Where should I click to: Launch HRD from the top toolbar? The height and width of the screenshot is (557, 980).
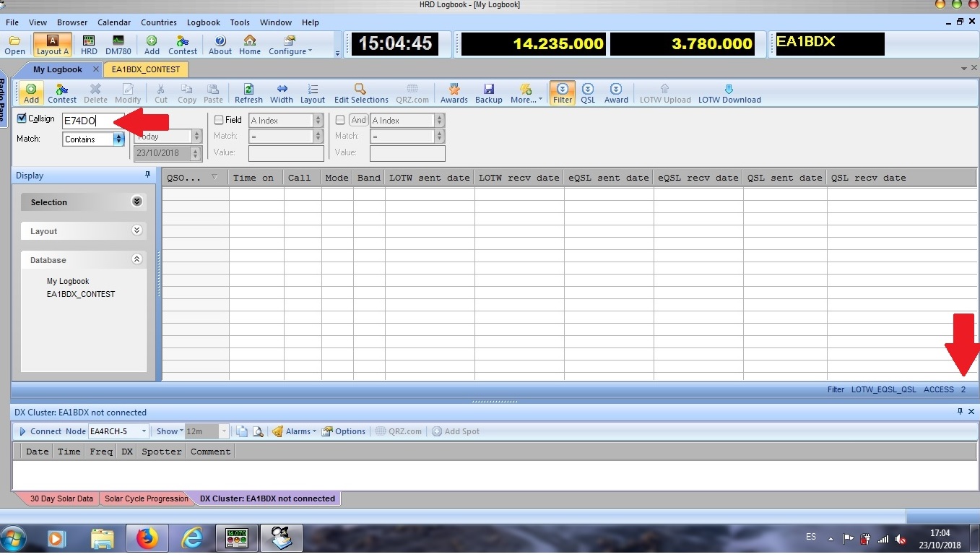89,45
